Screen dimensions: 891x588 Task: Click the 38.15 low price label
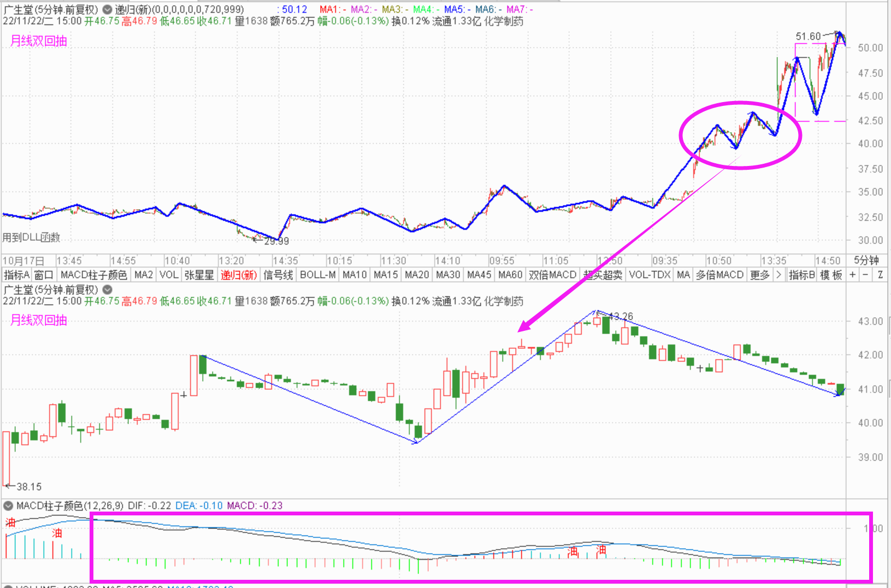point(29,486)
